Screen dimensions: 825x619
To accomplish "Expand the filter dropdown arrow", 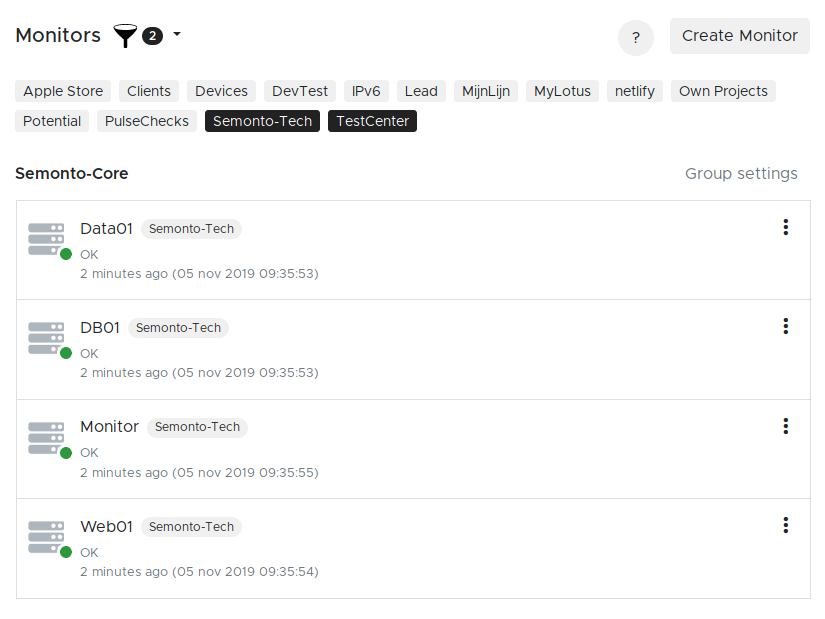I will coord(177,35).
